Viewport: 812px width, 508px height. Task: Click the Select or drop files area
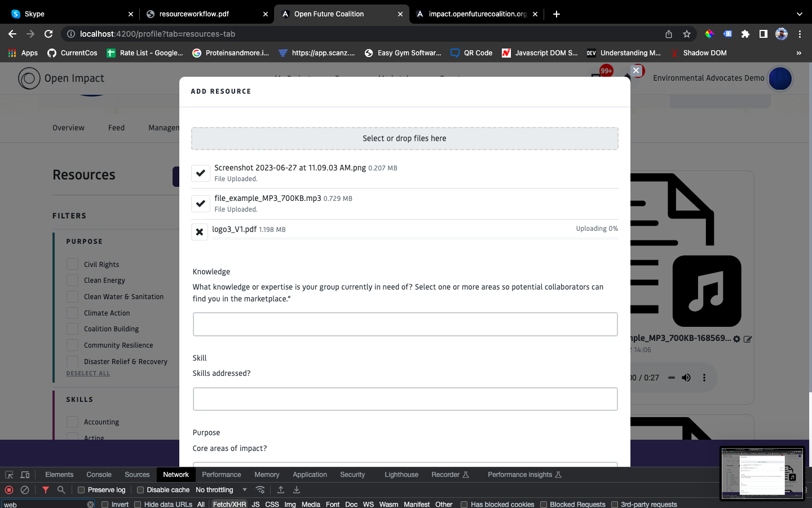(404, 138)
